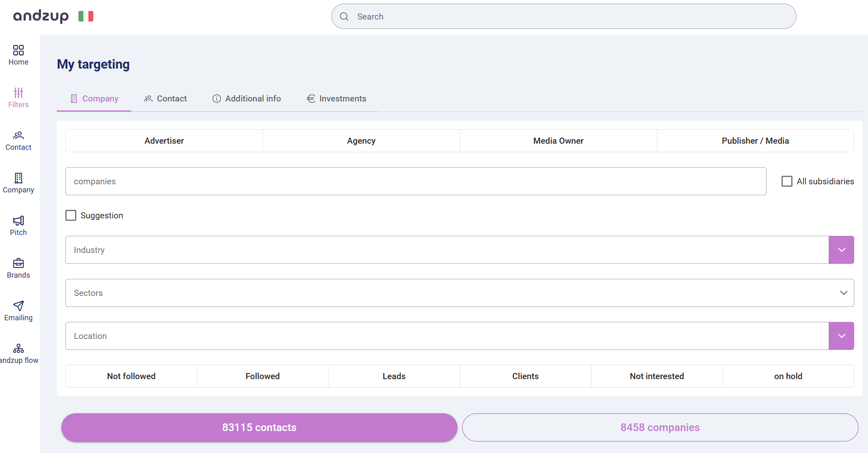
Task: Tick the Suggestion checkbox
Action: 71,215
